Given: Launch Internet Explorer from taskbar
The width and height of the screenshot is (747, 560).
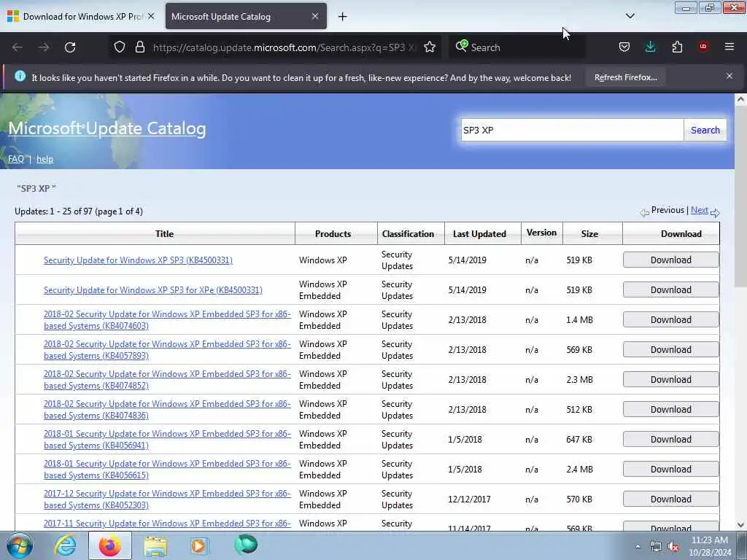Looking at the screenshot, I should (65, 546).
